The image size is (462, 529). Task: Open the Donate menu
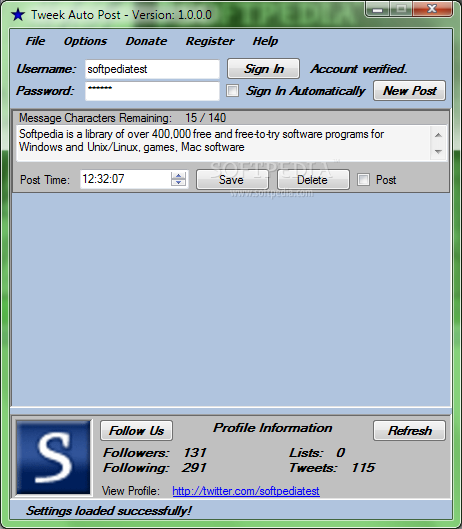click(x=146, y=41)
